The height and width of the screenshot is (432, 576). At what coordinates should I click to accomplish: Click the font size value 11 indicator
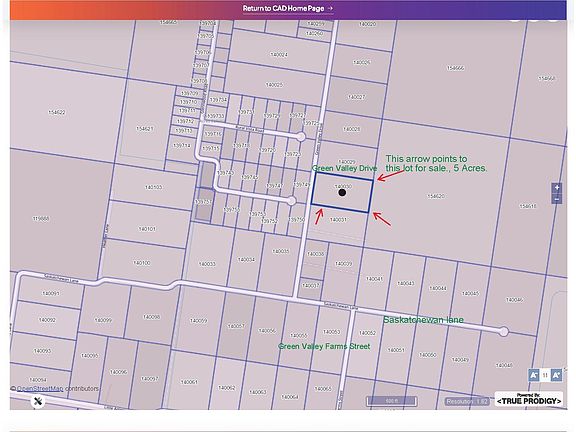coord(545,375)
